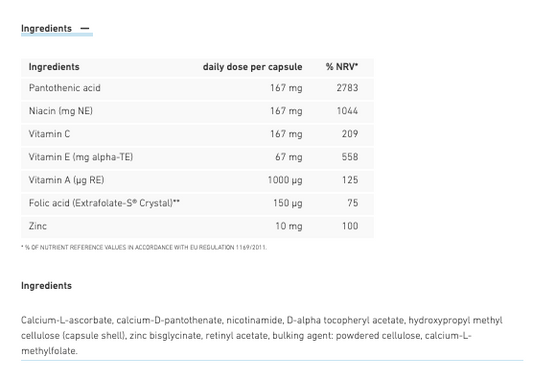533x381 pixels.
Task: Click the 10 mg Zinc dose value
Action: pyautogui.click(x=289, y=226)
